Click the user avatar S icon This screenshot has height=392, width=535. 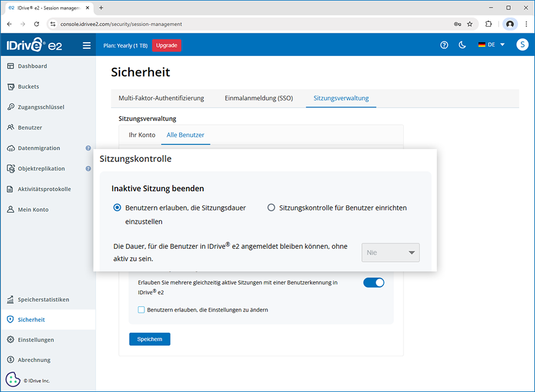point(522,45)
